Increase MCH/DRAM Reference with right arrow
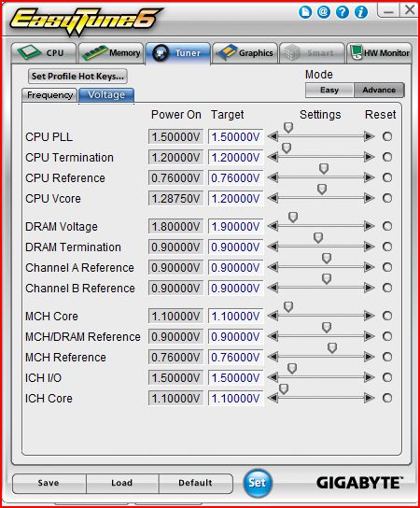This screenshot has width=420, height=508. [x=369, y=336]
